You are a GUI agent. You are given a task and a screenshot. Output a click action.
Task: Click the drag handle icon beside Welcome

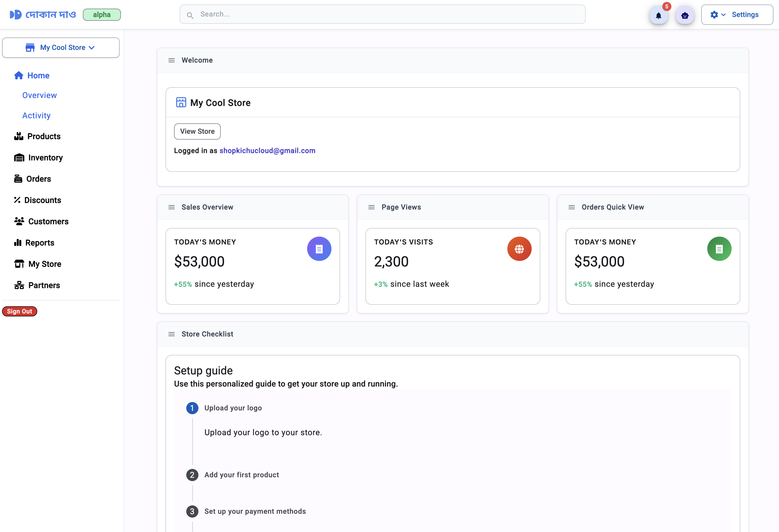coord(172,60)
